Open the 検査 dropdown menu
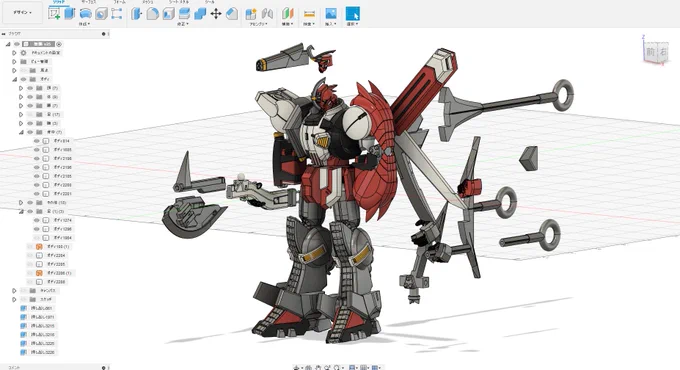 (309, 24)
